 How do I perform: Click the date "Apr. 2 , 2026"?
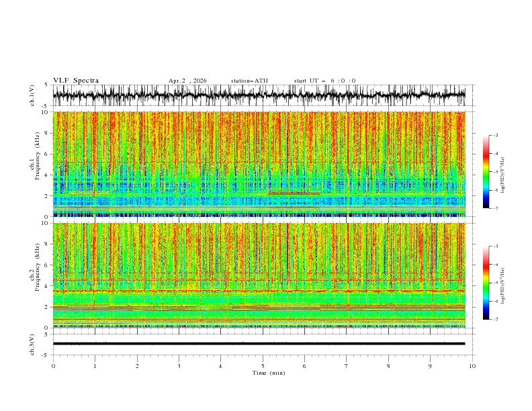click(187, 81)
